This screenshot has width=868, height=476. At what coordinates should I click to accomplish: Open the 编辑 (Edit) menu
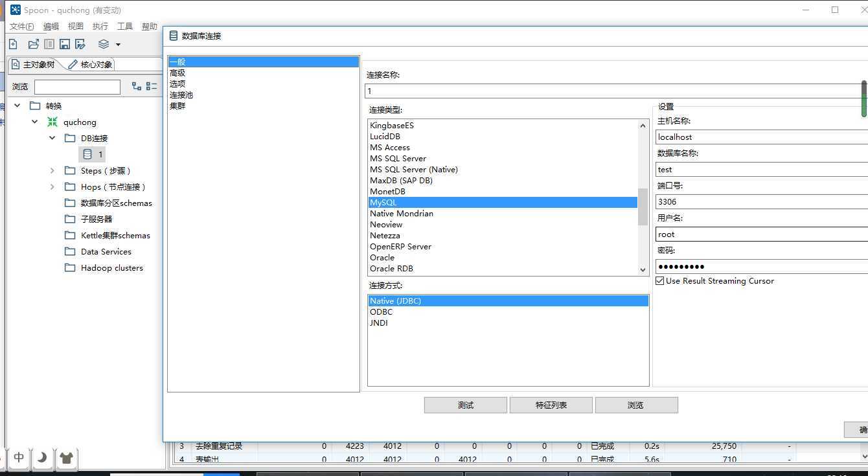pos(51,27)
